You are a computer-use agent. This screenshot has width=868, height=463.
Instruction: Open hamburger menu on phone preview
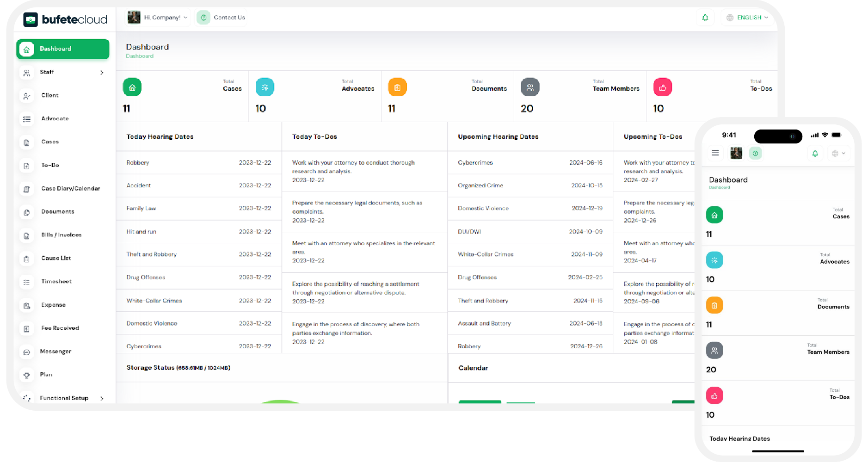[715, 153]
